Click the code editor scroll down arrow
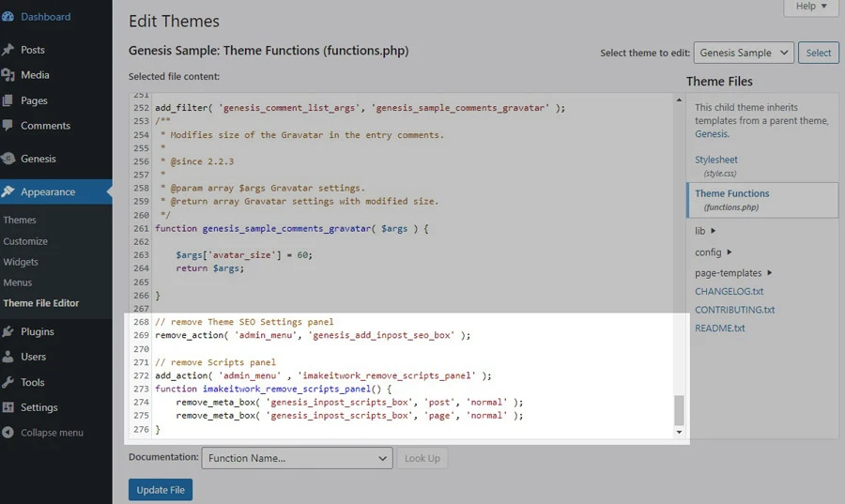 coord(679,432)
